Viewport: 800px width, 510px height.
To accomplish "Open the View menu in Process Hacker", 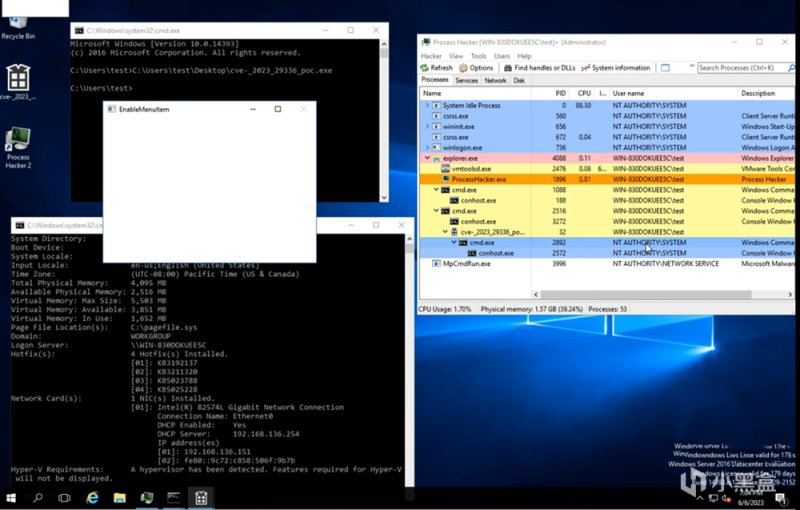I will tap(456, 56).
